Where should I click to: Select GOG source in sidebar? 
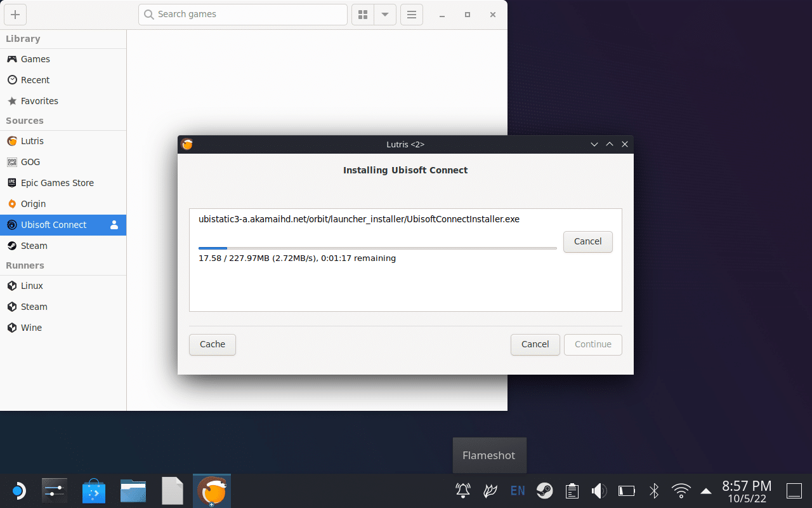63,162
